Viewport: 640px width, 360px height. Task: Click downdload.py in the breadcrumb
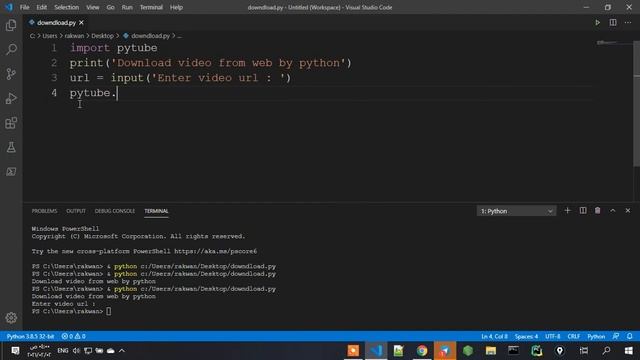[150, 36]
